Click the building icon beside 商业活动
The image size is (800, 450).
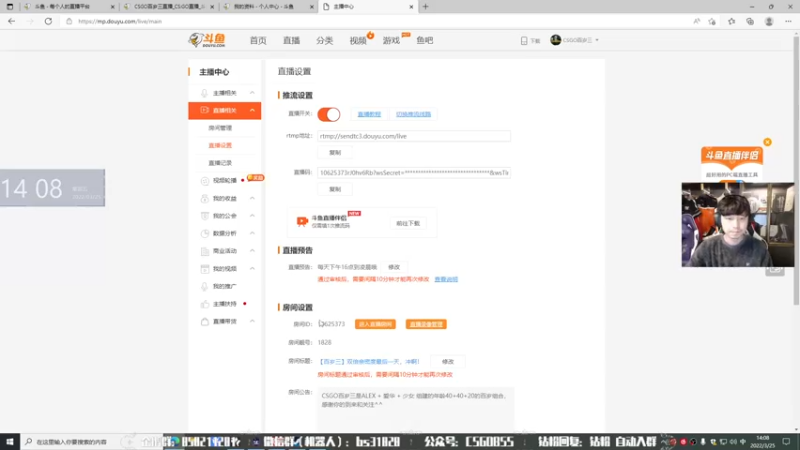tap(205, 251)
